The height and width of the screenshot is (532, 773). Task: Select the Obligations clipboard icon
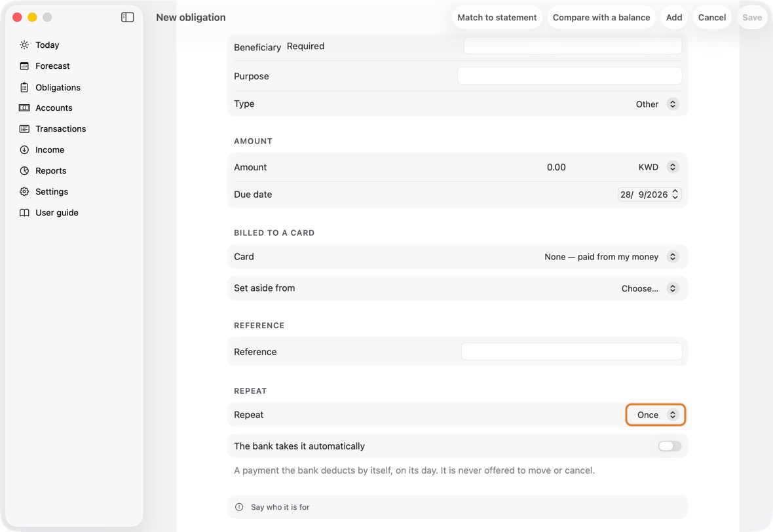click(x=24, y=87)
